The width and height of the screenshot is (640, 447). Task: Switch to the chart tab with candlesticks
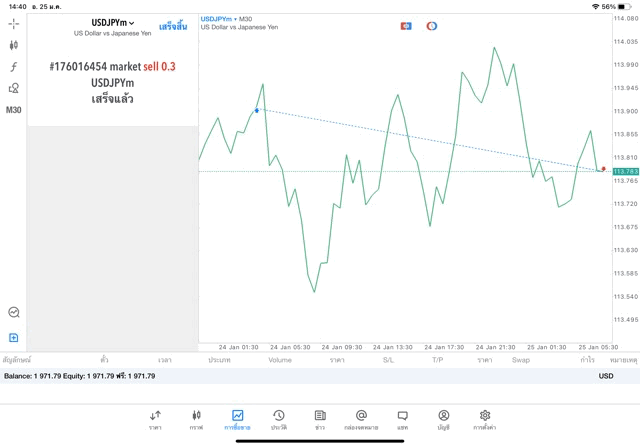click(196, 418)
